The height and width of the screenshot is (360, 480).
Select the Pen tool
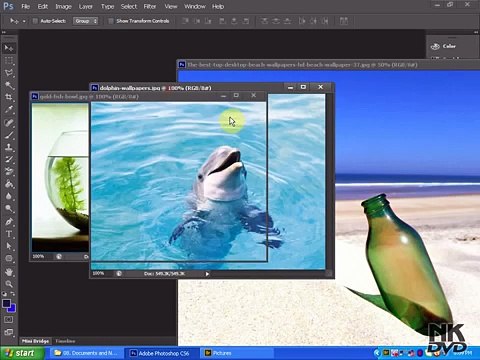click(x=9, y=222)
